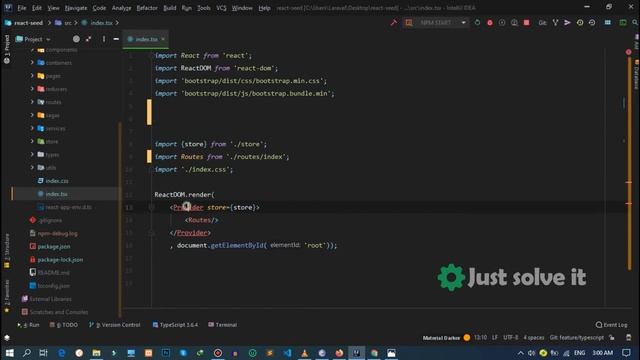The height and width of the screenshot is (360, 640).
Task: Click the LF line separator in status bar
Action: tap(495, 338)
